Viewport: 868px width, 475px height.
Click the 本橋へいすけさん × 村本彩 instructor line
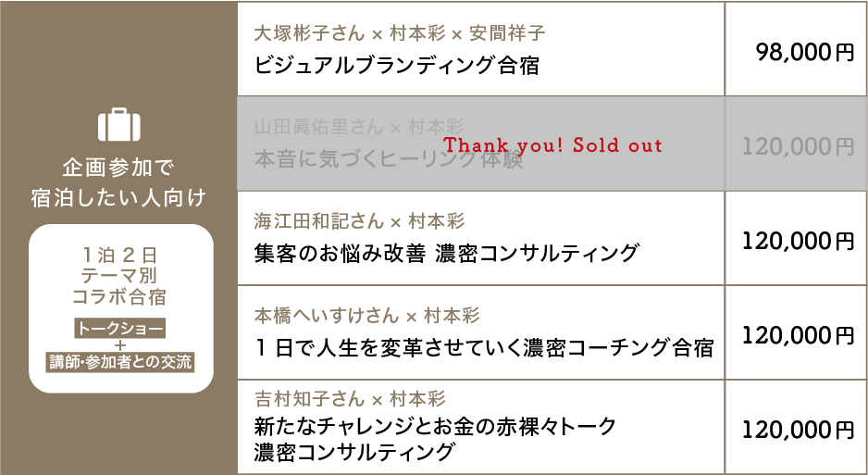[366, 316]
